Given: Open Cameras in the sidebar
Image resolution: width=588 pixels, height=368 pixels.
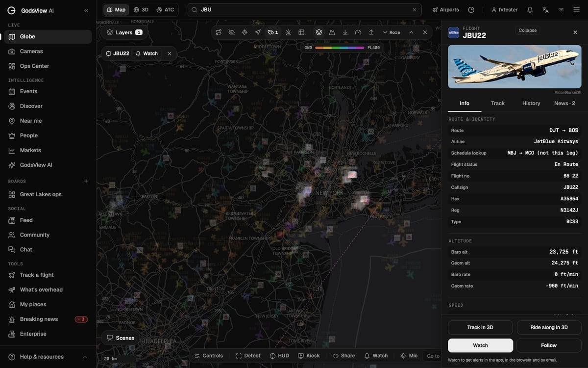Looking at the screenshot, I should coord(48,51).
